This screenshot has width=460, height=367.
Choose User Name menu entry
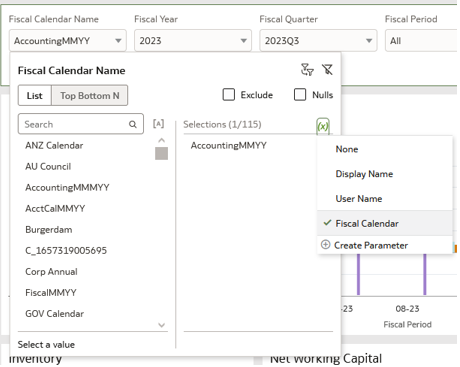point(385,199)
